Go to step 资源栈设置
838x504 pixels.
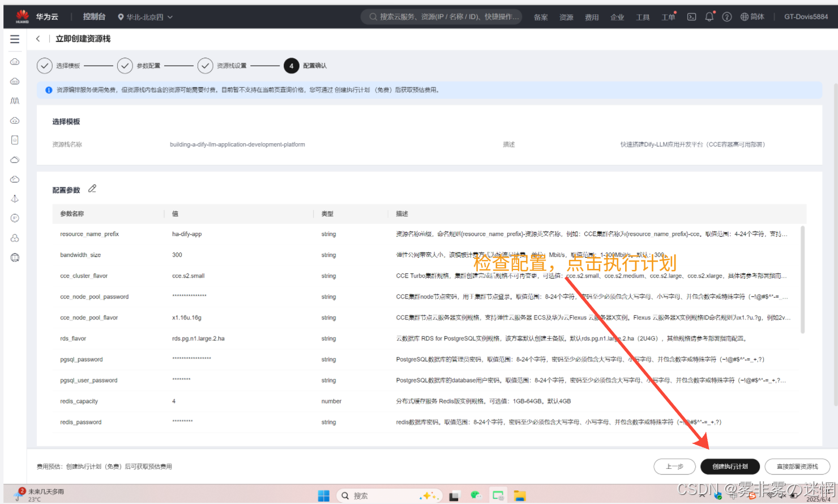(x=223, y=66)
